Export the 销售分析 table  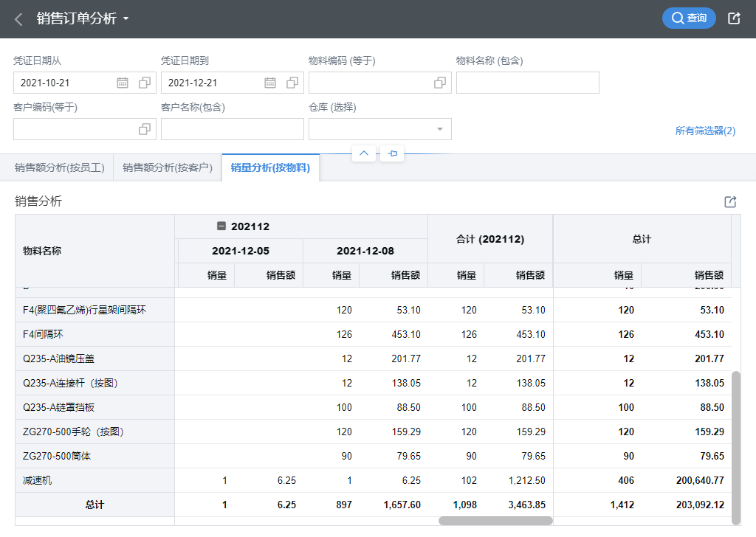tap(730, 202)
